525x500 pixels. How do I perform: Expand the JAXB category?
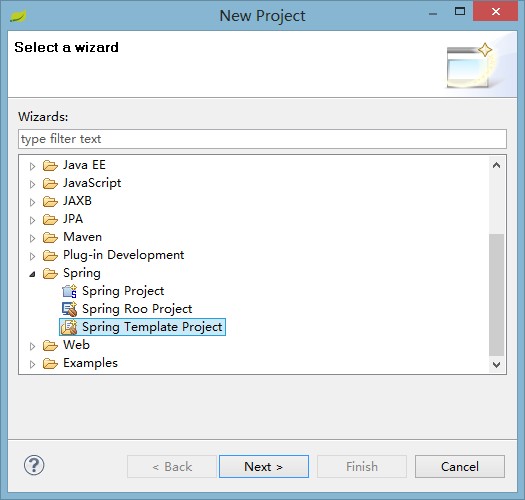(x=32, y=202)
